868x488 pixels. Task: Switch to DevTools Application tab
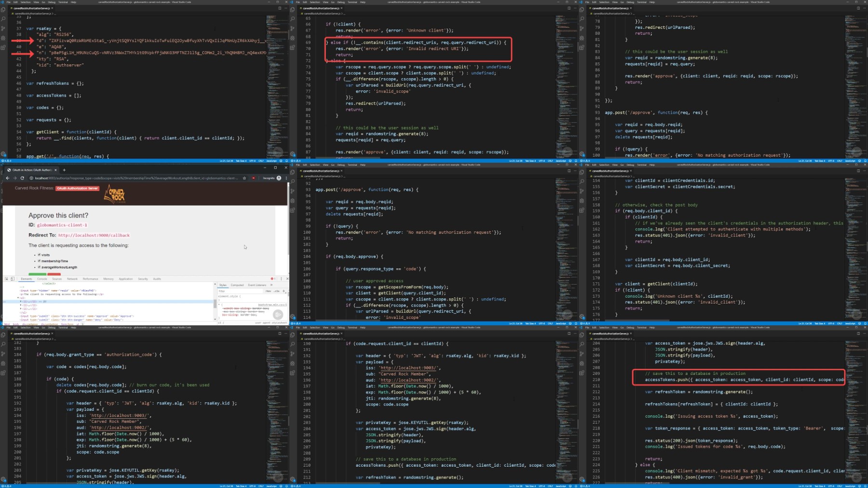(x=126, y=279)
